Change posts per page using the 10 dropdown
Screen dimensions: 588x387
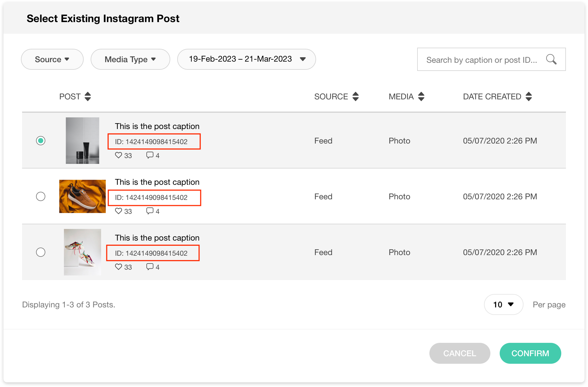point(503,304)
